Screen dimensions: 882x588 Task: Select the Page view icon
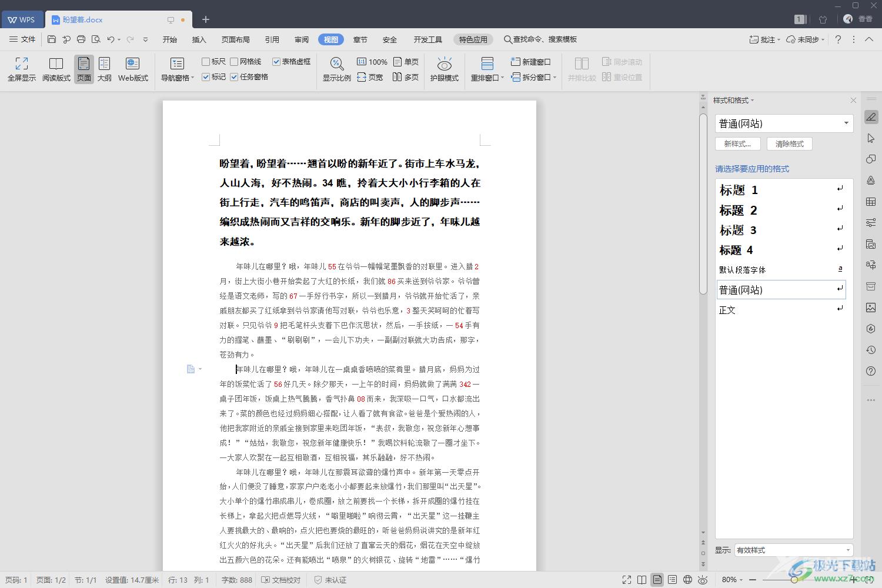[x=84, y=69]
